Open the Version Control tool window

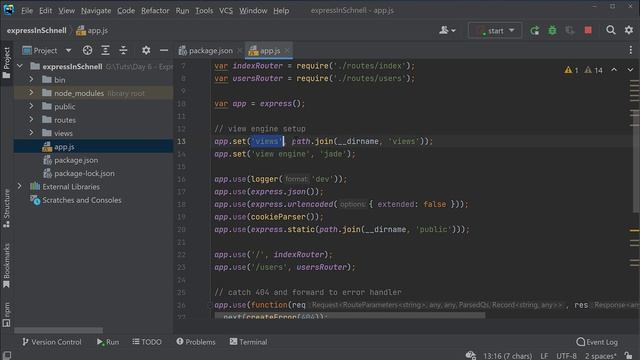tap(51, 342)
